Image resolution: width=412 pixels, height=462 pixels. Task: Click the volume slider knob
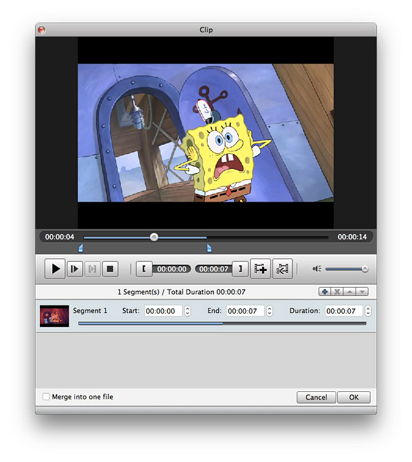coord(365,269)
